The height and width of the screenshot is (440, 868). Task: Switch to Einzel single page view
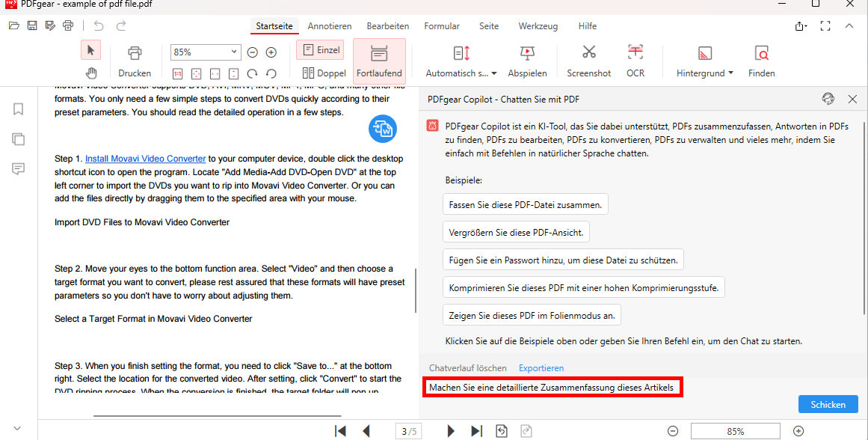(321, 50)
